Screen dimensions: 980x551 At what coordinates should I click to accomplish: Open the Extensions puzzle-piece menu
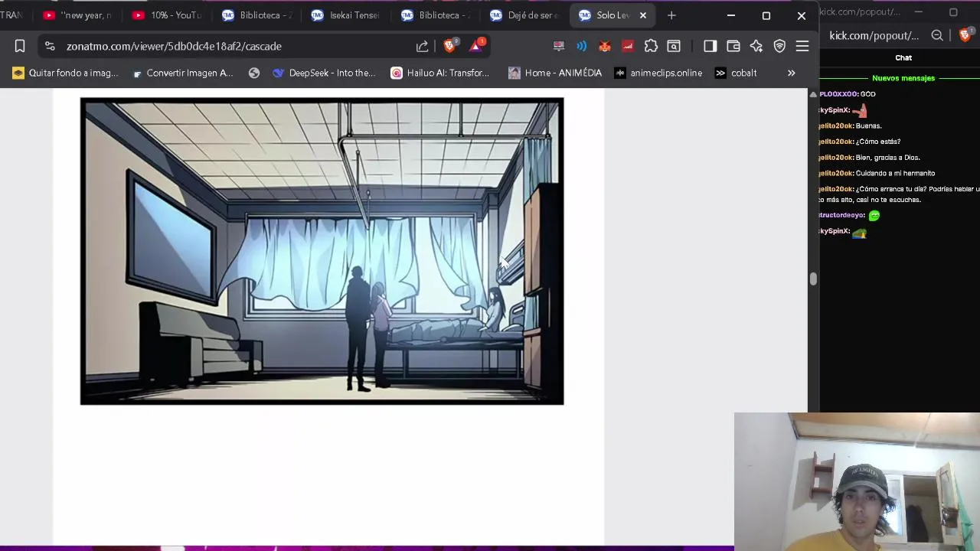[x=651, y=47]
